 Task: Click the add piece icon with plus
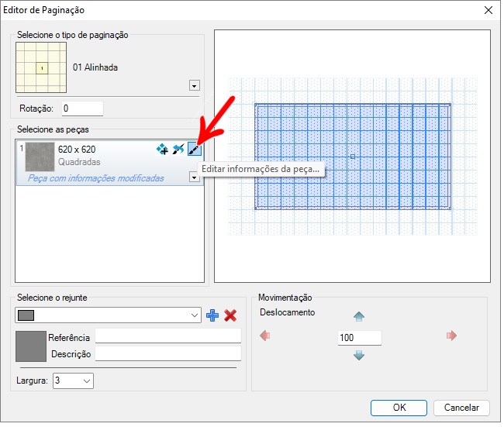162,150
